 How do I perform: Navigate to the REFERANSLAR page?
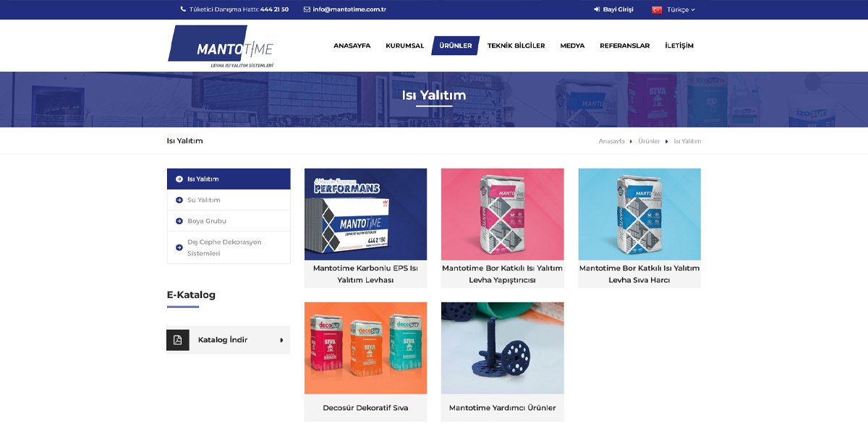pyautogui.click(x=624, y=46)
